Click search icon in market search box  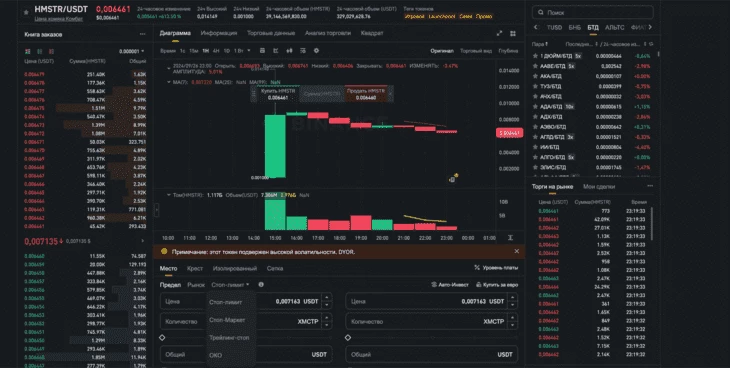coord(541,13)
